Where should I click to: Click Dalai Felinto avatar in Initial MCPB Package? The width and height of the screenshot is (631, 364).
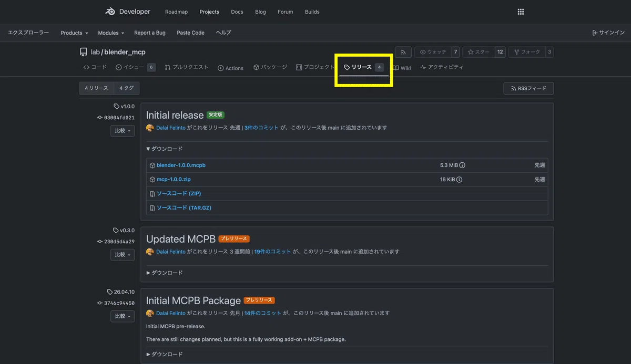(x=150, y=313)
